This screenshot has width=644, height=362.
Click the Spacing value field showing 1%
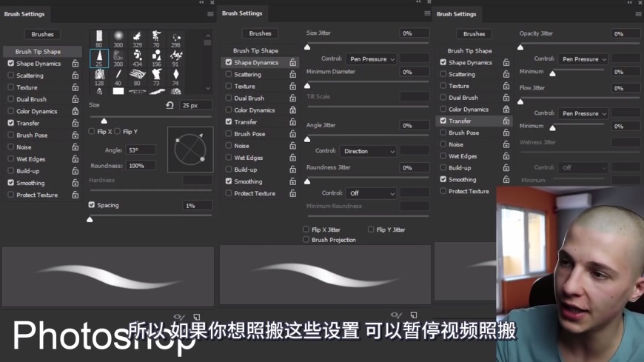click(x=197, y=206)
